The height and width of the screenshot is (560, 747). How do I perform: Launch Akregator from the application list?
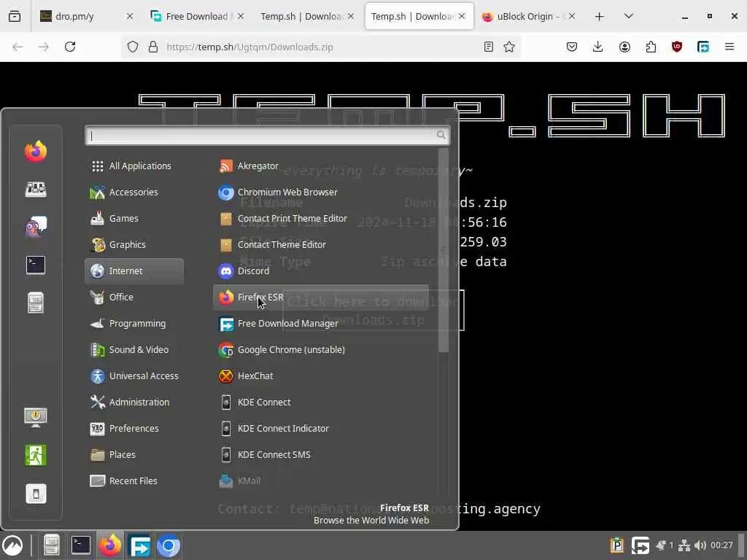(321, 166)
